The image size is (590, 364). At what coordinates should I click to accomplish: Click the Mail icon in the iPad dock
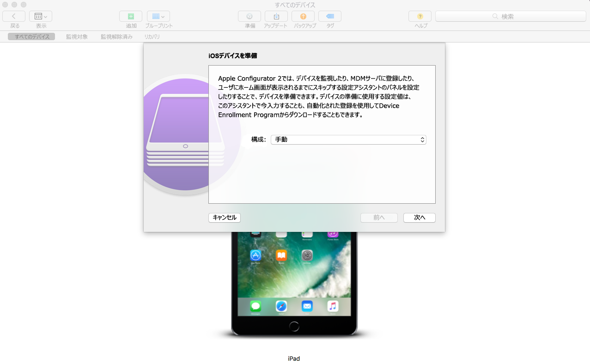307,306
